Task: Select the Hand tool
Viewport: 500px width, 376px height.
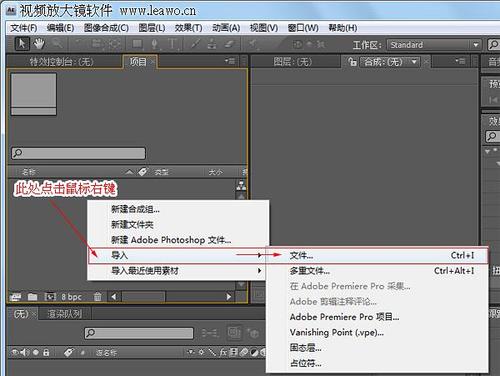Action: pos(39,44)
